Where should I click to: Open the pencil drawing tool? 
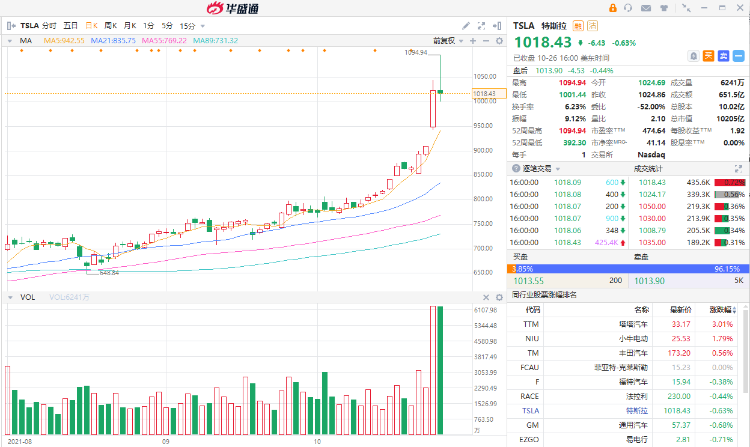(466, 26)
